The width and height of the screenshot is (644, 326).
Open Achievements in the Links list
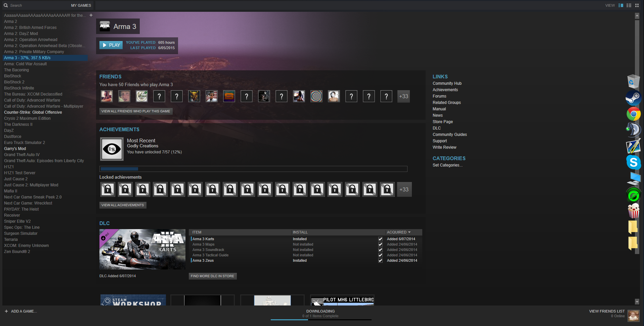point(445,90)
